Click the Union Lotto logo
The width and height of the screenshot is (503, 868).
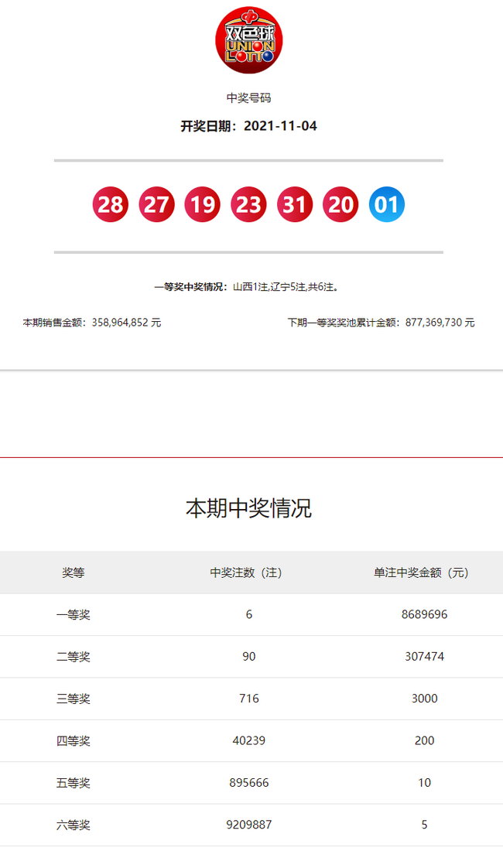click(x=248, y=40)
